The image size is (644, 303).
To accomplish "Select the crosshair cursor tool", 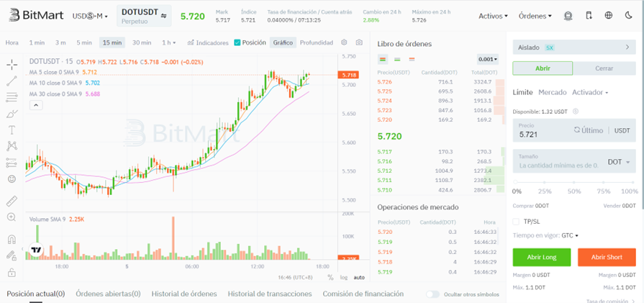I will coord(12,64).
